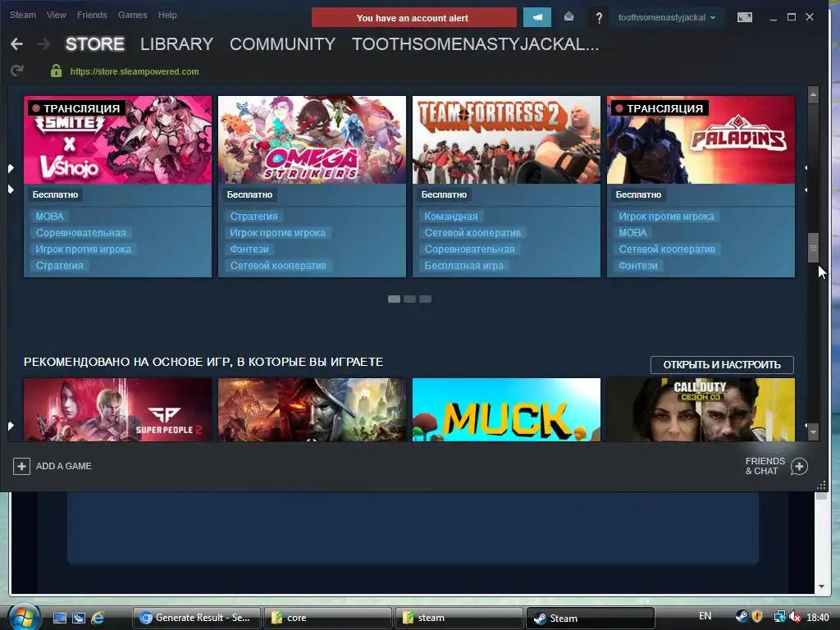
Task: Select the third carousel page dot
Action: point(426,299)
